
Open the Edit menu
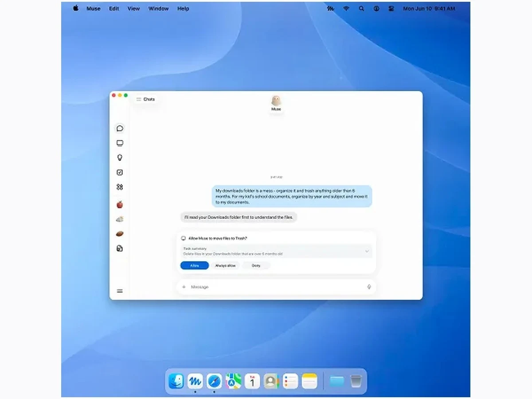(114, 8)
